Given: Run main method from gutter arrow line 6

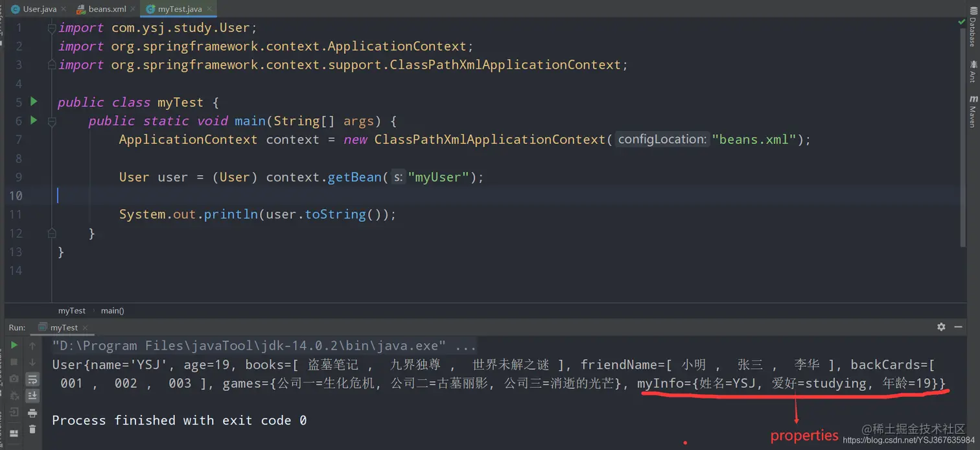Looking at the screenshot, I should tap(34, 121).
